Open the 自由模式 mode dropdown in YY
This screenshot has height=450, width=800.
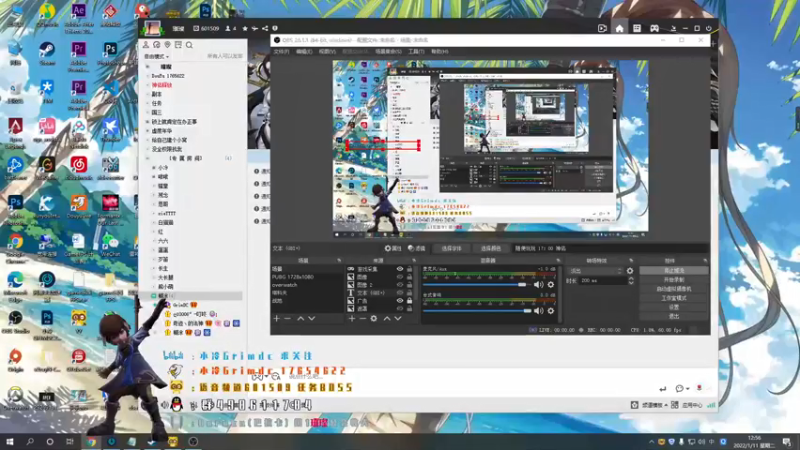point(156,57)
